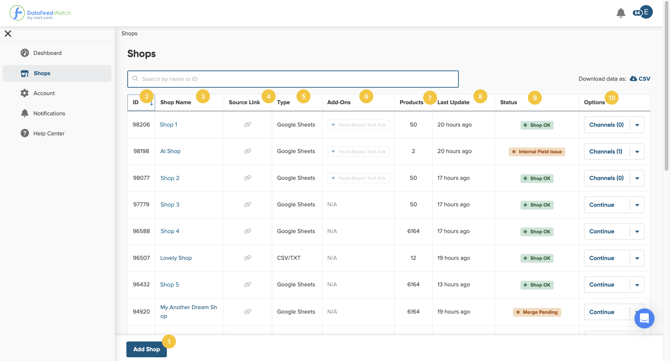Image resolution: width=670 pixels, height=361 pixels.
Task: Open Lovely Shop link
Action: (176, 258)
